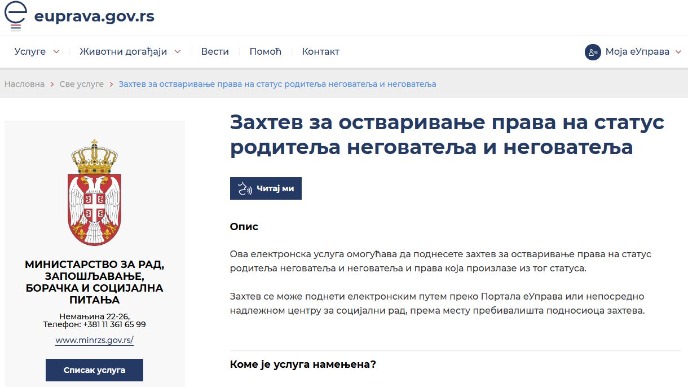This screenshot has height=387, width=688.
Task: Expand the Моја еУправа chevron arrow
Action: (x=678, y=52)
